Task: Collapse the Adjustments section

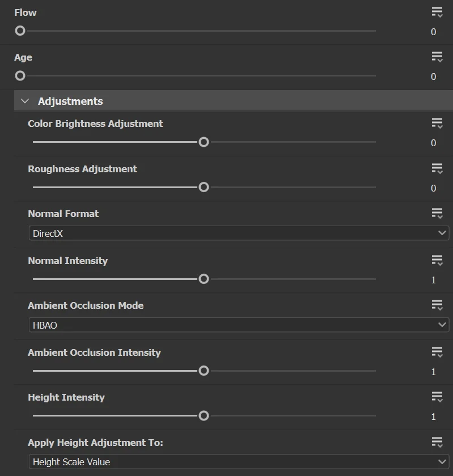Action: [25, 101]
